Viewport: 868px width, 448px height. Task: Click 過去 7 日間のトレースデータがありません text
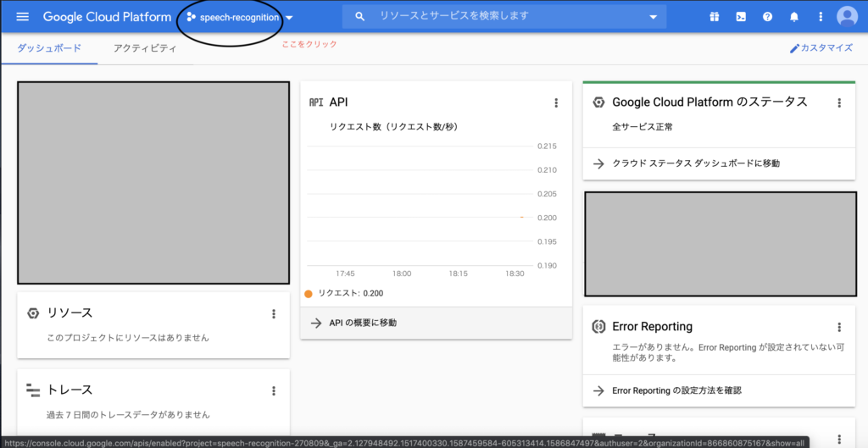(x=129, y=414)
